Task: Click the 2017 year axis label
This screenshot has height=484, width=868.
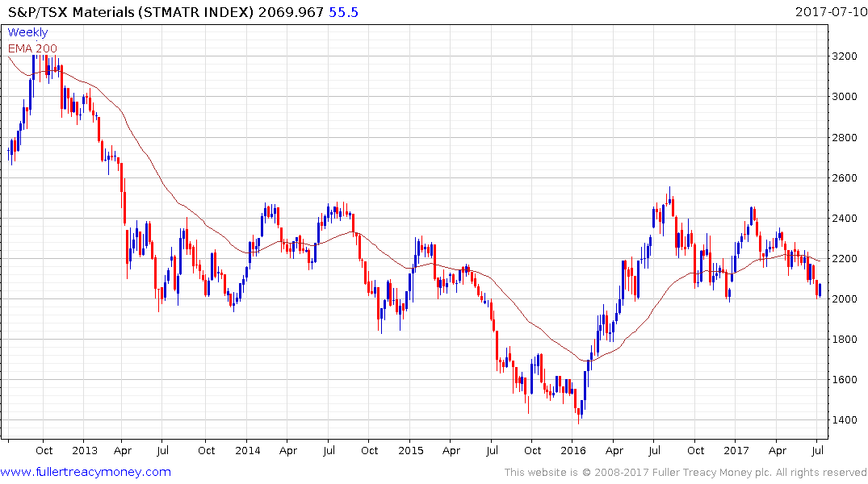Action: (x=736, y=450)
